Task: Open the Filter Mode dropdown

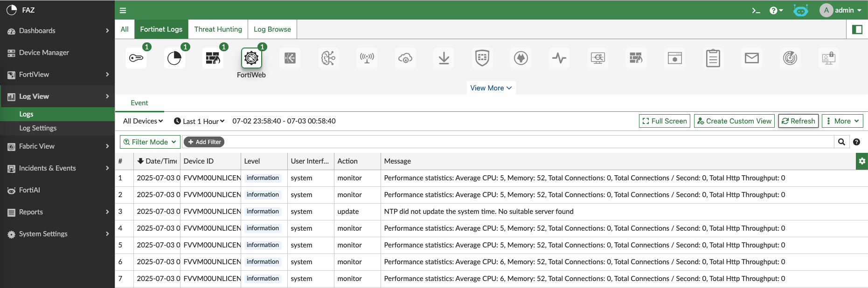Action: (x=150, y=142)
